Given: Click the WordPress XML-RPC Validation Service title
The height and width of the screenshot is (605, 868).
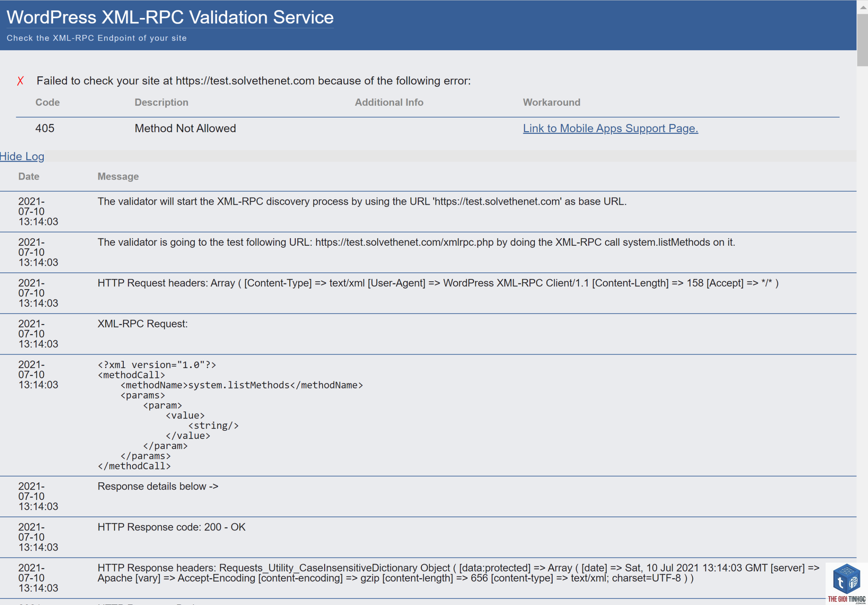Looking at the screenshot, I should [170, 17].
